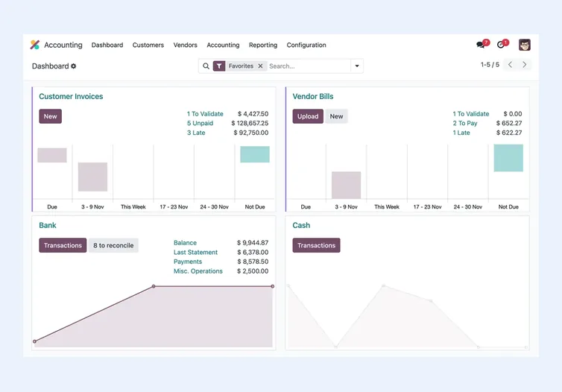Click the $ 2,500.00 misc value
The image size is (562, 392).
(x=253, y=271)
